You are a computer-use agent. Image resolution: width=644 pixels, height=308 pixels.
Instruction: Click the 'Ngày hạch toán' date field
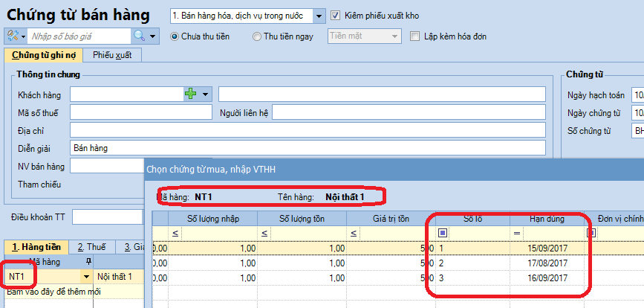point(637,95)
